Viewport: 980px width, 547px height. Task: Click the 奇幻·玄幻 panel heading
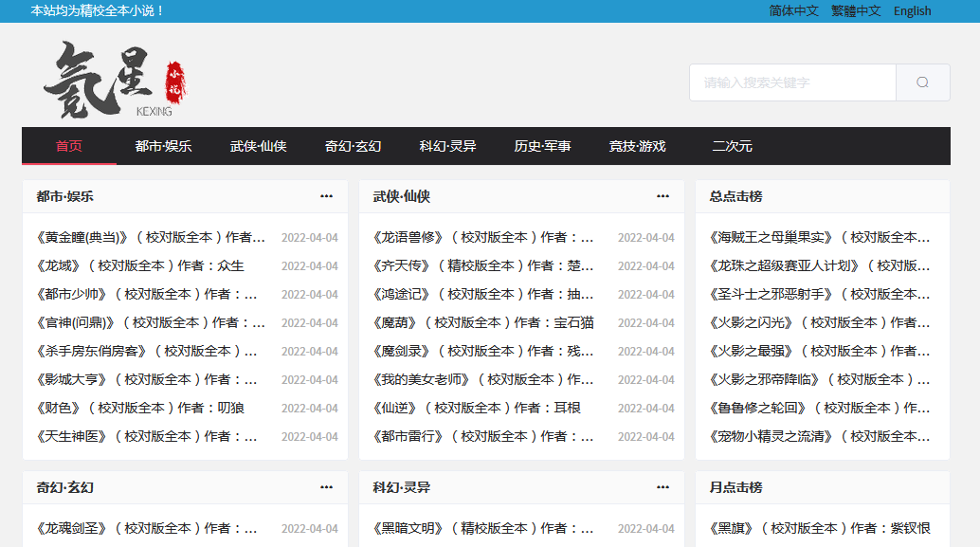pyautogui.click(x=64, y=487)
